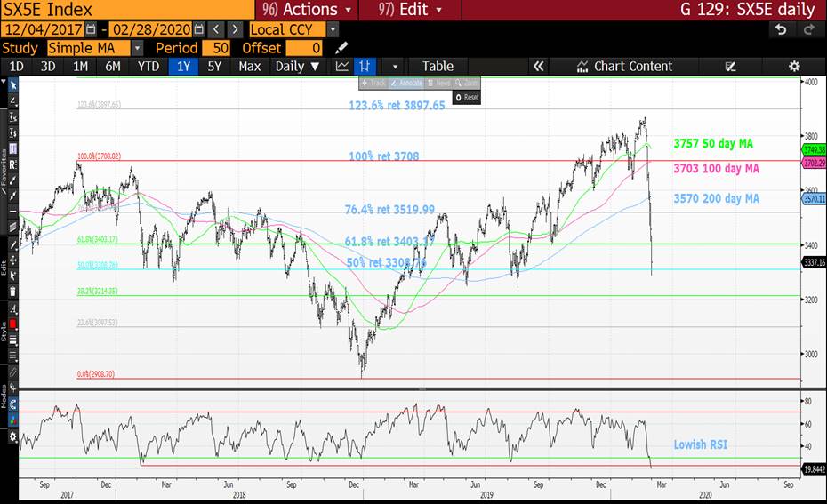Open the line weight style tool

[13, 340]
